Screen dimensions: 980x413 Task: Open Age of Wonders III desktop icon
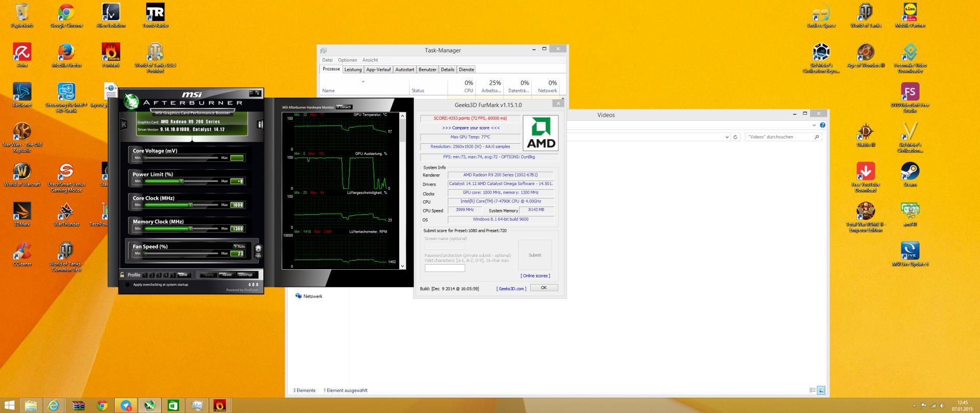866,55
